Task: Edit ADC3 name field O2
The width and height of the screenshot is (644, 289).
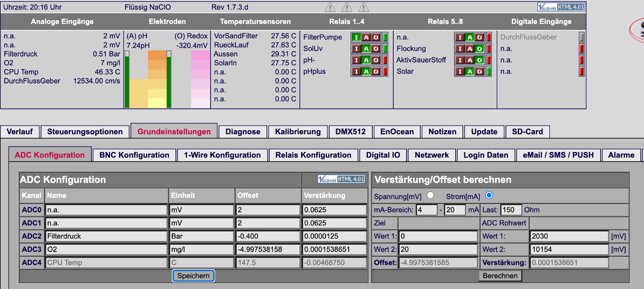Action: tap(106, 249)
